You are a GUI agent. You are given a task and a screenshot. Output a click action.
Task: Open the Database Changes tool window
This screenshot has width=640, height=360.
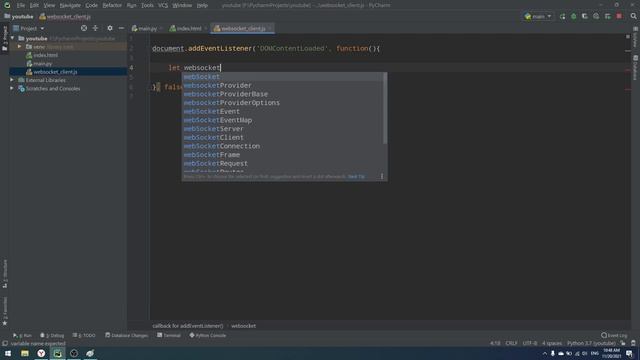(x=127, y=335)
